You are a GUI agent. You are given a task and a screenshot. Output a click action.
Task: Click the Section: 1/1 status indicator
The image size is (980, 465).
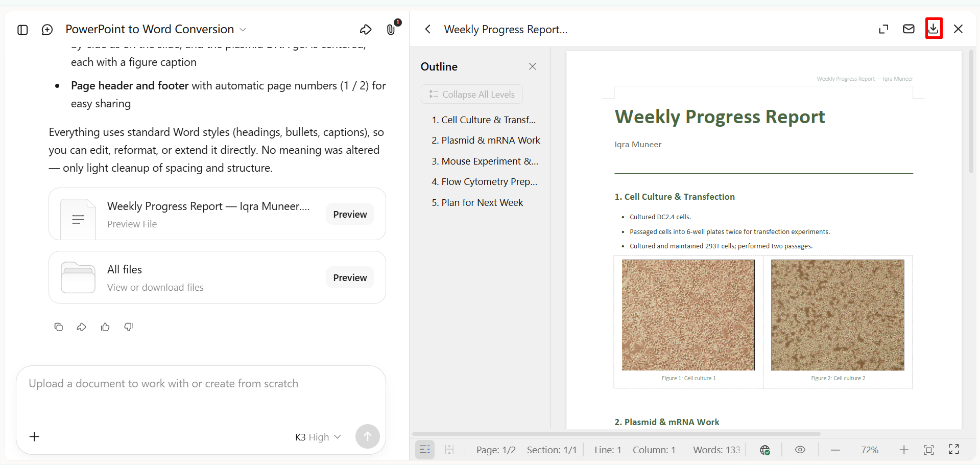coord(552,450)
